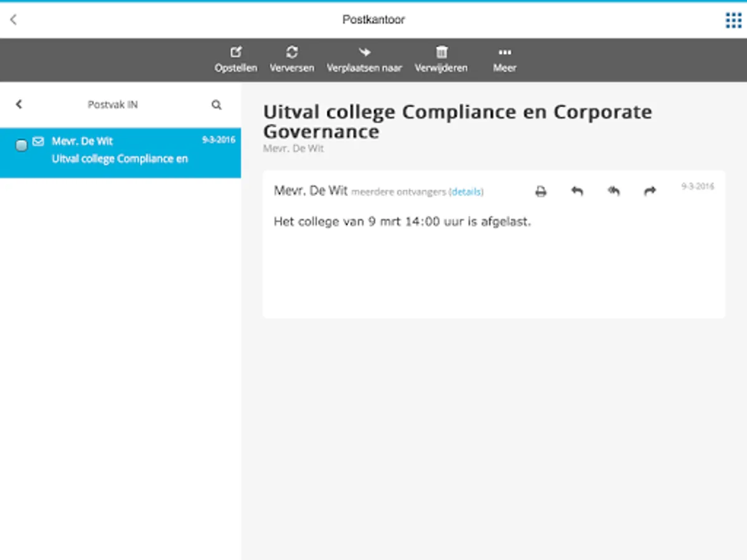This screenshot has height=560, width=747.
Task: Click the envelope icon of De Wit message
Action: [x=39, y=142]
